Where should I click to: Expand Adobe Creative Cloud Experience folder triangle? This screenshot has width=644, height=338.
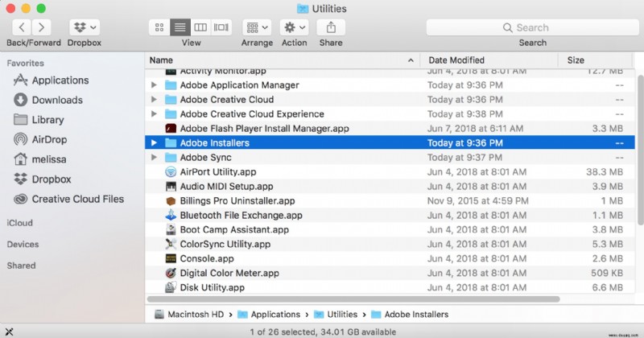click(154, 113)
